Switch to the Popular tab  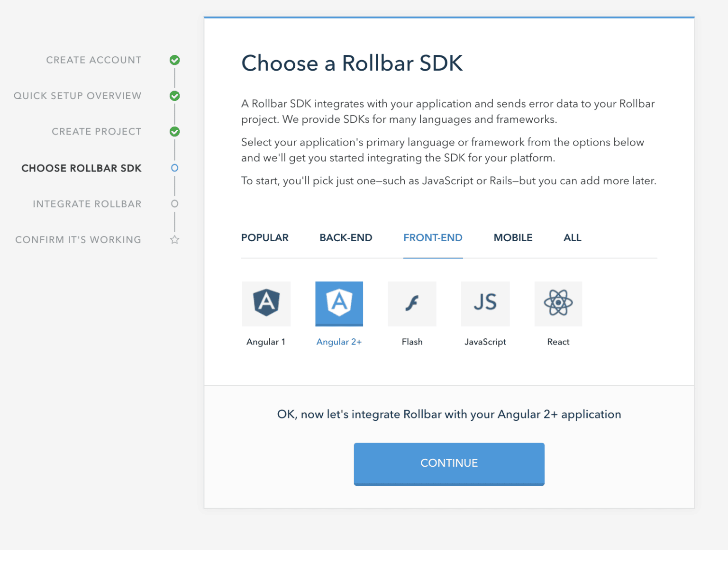264,238
